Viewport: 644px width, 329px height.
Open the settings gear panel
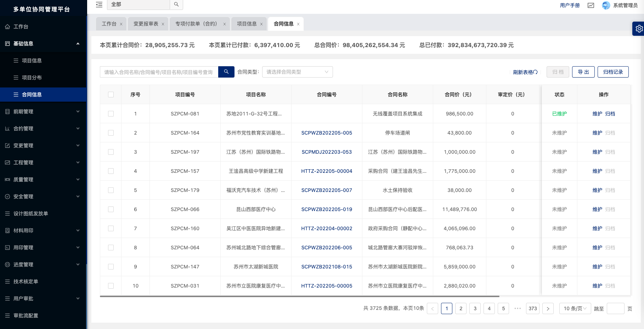(x=639, y=29)
